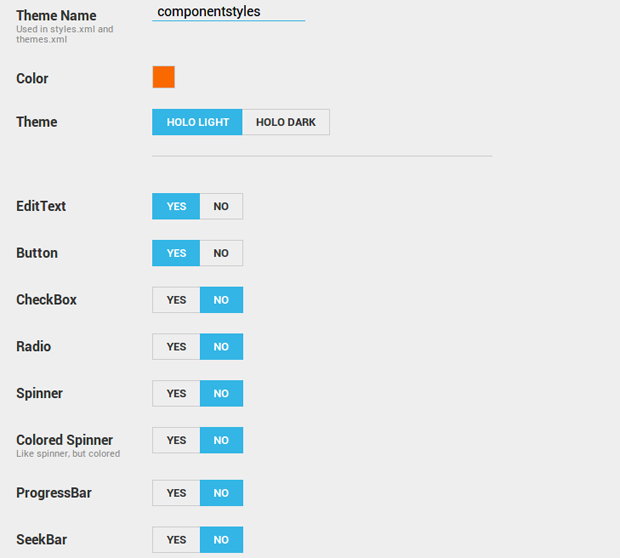This screenshot has width=620, height=558.
Task: Click the 'CheckBox' label
Action: click(x=46, y=300)
